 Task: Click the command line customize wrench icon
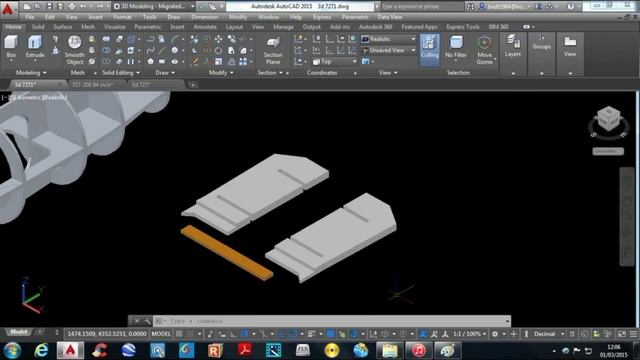(x=147, y=321)
